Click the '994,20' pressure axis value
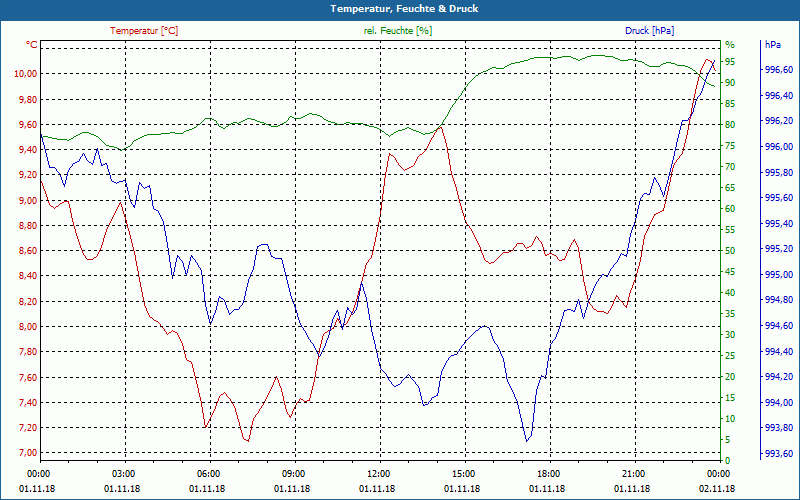 (x=780, y=377)
